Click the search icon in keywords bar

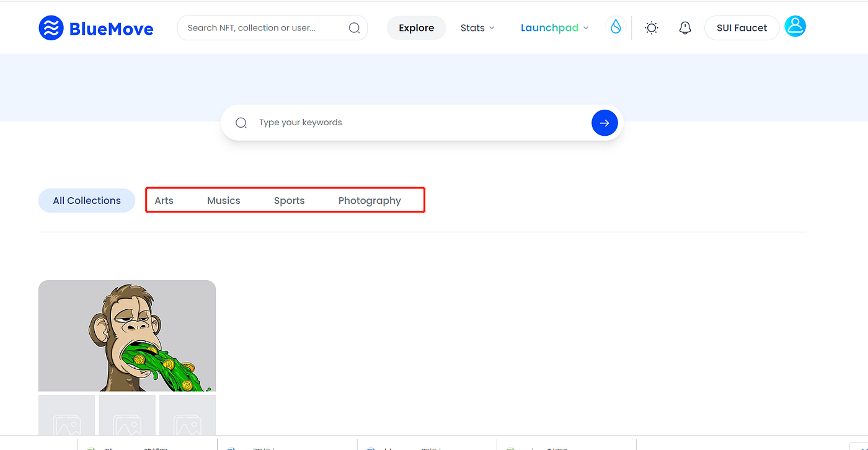pos(241,123)
